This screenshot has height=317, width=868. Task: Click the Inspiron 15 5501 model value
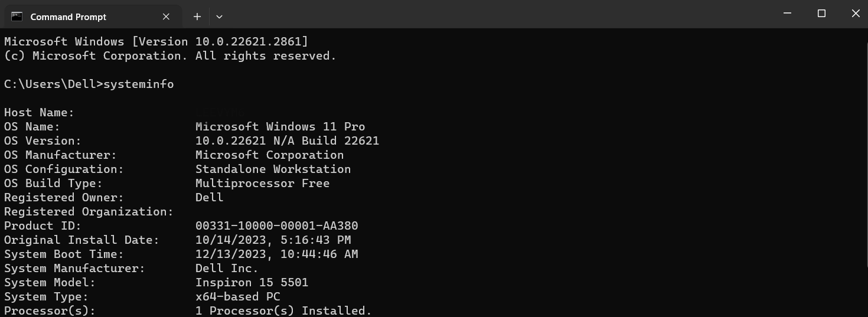(x=252, y=283)
